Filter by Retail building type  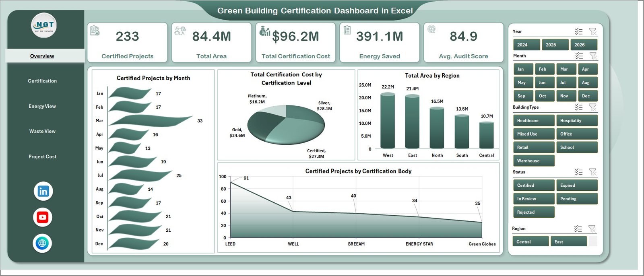(x=534, y=147)
